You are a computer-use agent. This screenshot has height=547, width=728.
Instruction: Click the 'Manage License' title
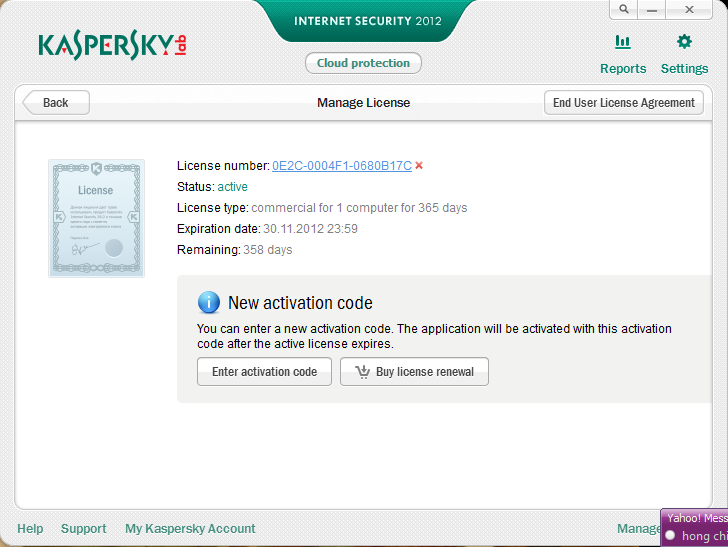[364, 103]
